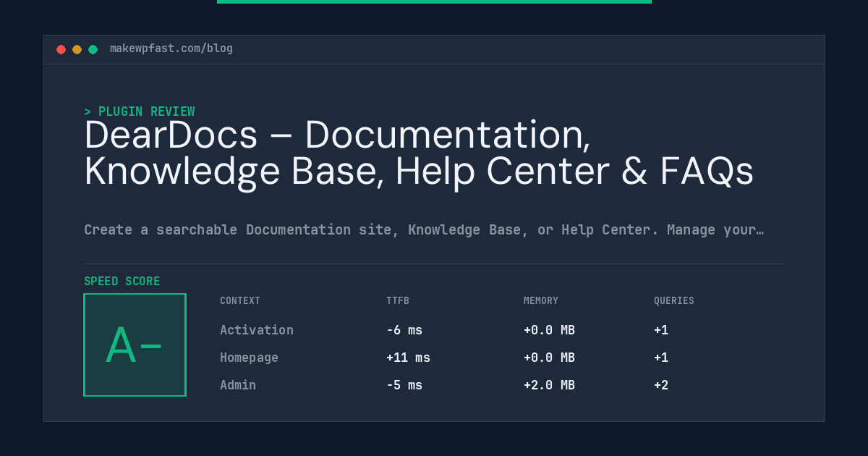Click the makewpfast.com/blog address text
The image size is (868, 456).
coord(171,48)
